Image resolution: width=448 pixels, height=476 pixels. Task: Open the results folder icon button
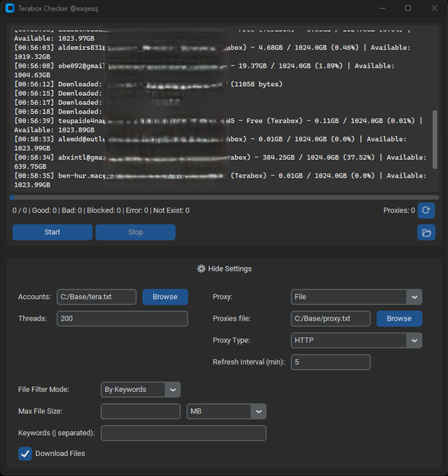[x=426, y=233]
